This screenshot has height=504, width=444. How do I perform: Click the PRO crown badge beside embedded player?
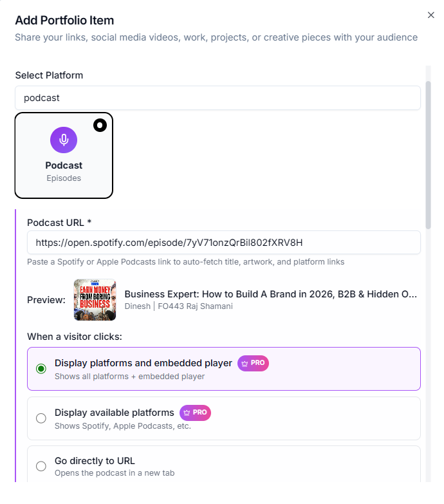(x=253, y=363)
